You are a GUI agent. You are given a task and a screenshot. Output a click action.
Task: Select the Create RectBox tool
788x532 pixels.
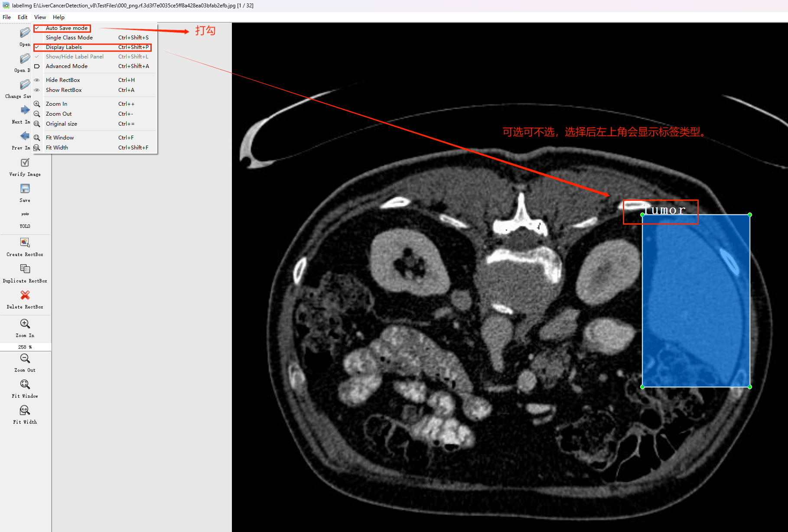tap(25, 243)
